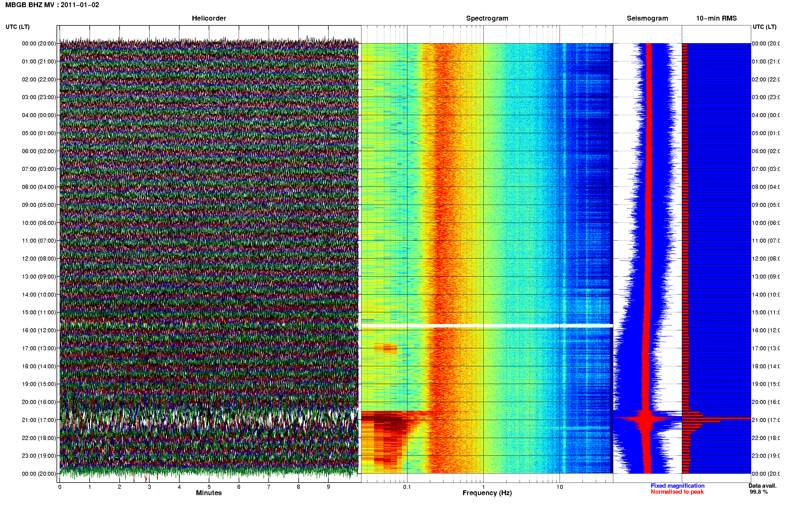Click the 'Minutes' x-axis label
The image size is (812, 508).
[209, 493]
